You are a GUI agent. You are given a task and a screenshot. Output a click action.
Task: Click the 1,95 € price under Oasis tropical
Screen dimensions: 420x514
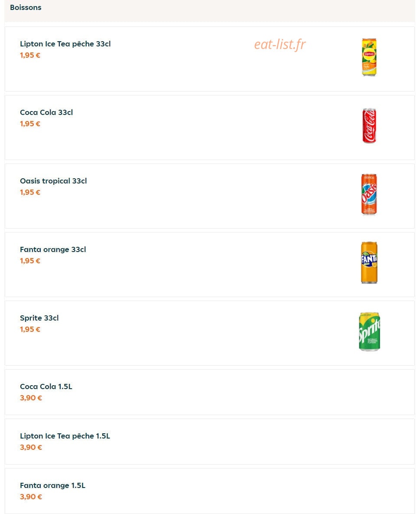tap(30, 192)
